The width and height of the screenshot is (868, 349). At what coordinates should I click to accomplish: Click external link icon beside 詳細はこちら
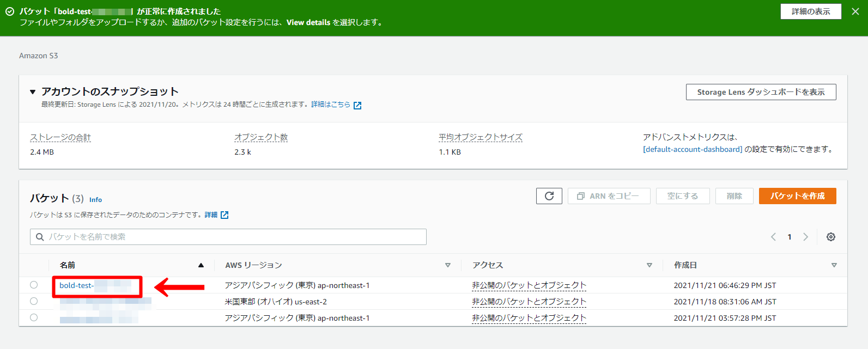[x=357, y=105]
